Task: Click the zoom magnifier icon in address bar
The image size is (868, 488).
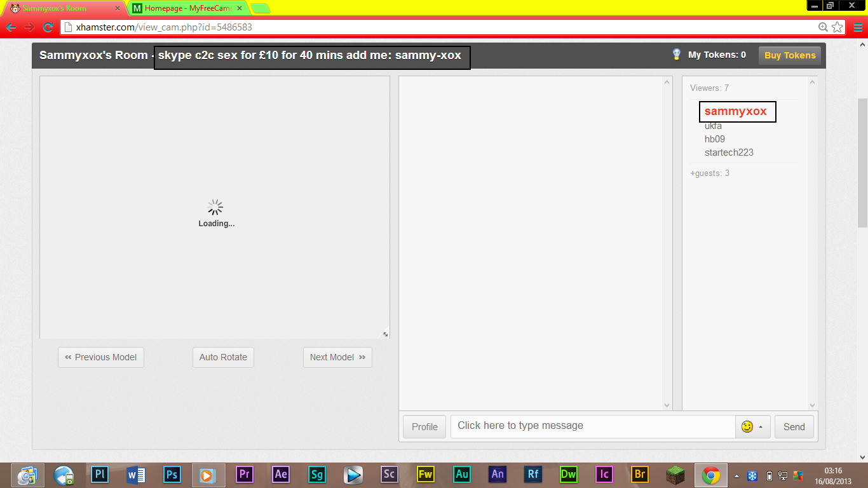Action: (823, 27)
